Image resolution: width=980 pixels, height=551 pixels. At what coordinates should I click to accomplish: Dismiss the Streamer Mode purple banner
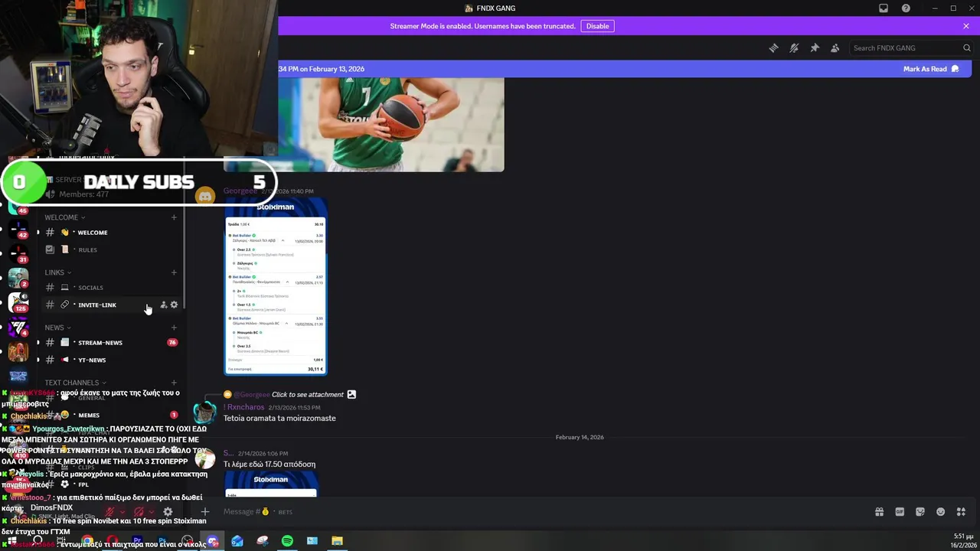tap(966, 26)
